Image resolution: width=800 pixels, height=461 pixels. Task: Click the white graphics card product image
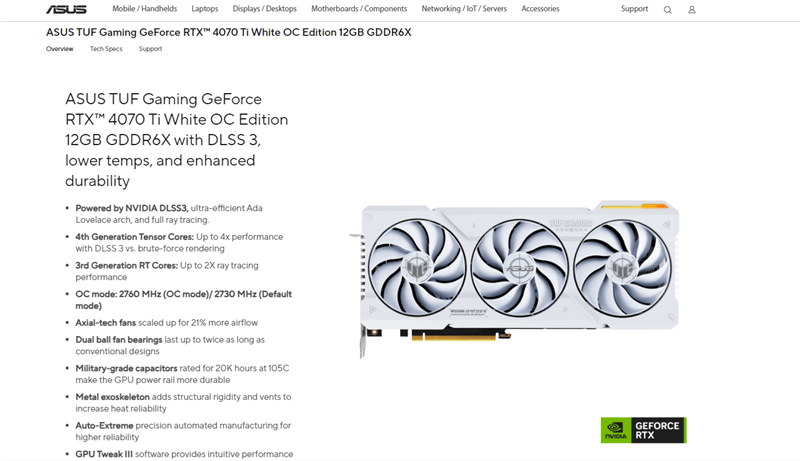515,278
